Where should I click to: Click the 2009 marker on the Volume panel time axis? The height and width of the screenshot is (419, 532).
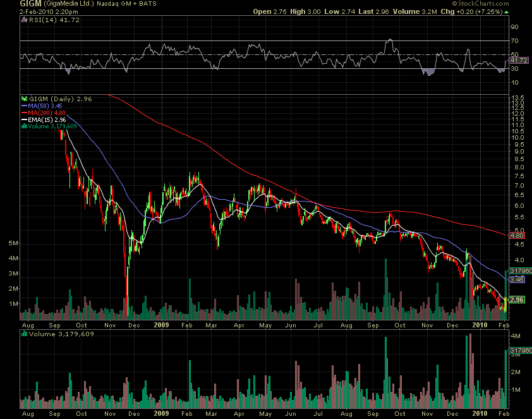pos(161,413)
